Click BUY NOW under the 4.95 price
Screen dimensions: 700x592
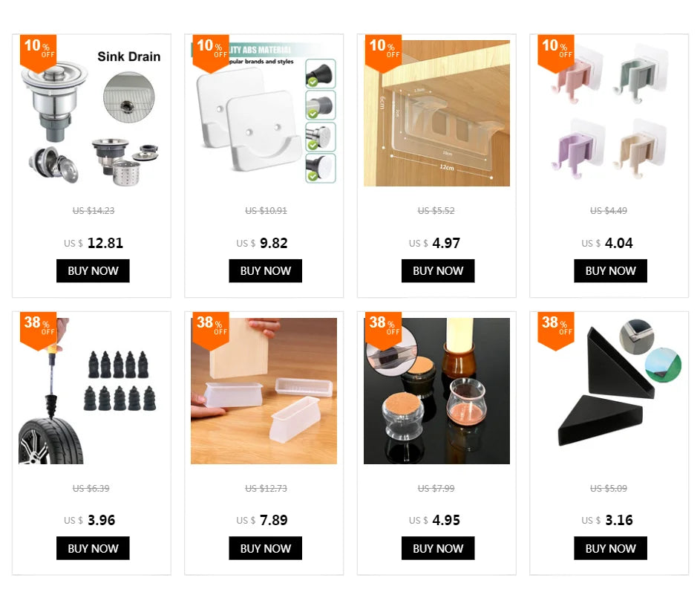click(x=438, y=548)
